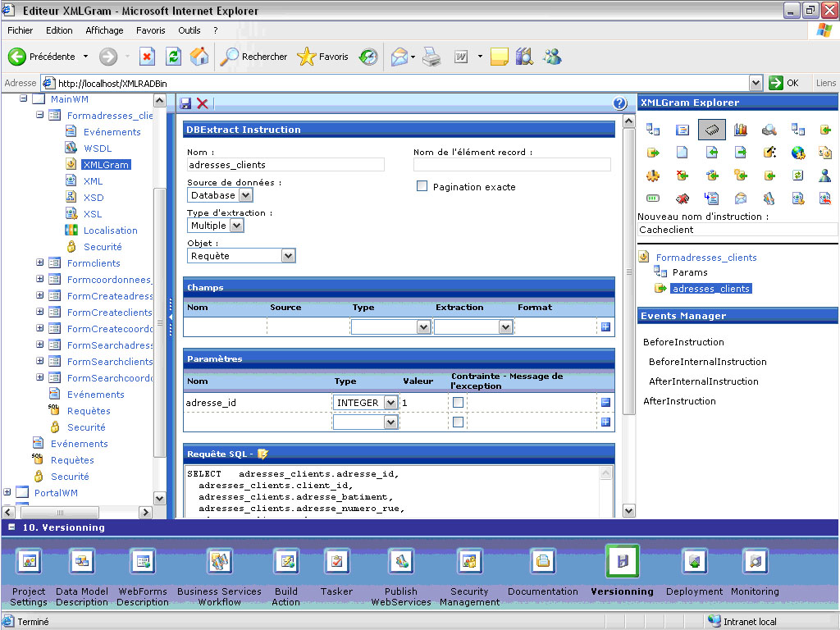
Task: Open the blue help question mark icon
Action: (x=619, y=103)
